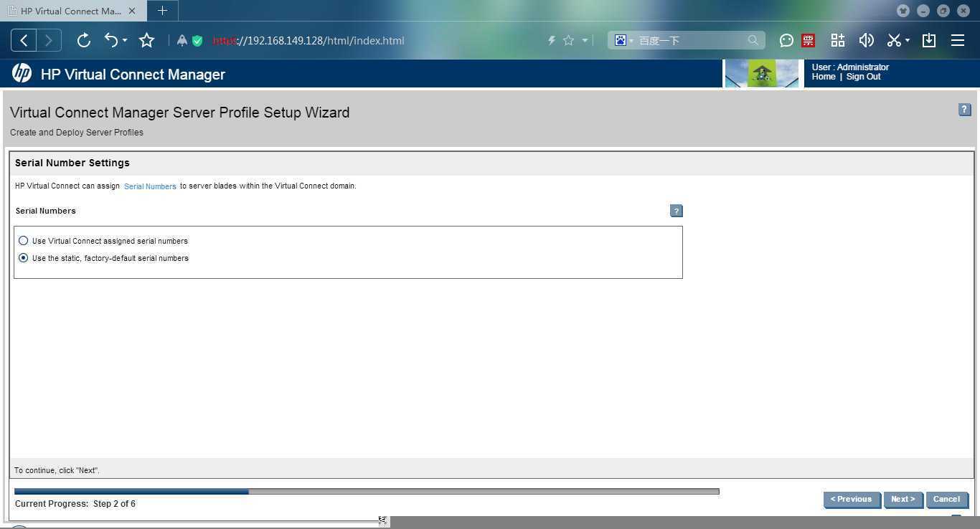
Task: Click the header banner image thumbnail
Action: click(x=762, y=73)
